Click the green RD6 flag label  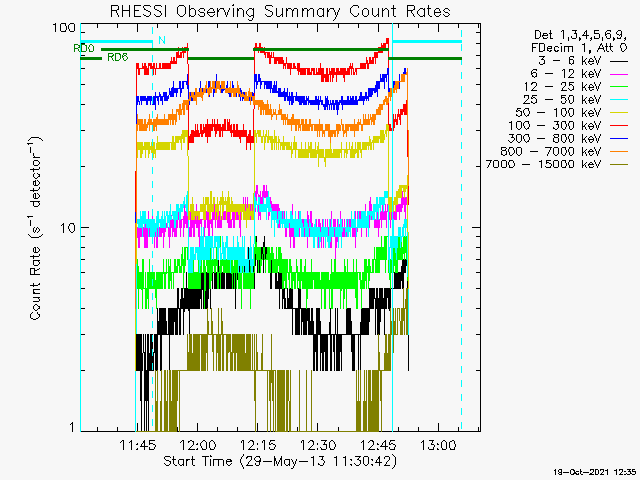pyautogui.click(x=118, y=57)
